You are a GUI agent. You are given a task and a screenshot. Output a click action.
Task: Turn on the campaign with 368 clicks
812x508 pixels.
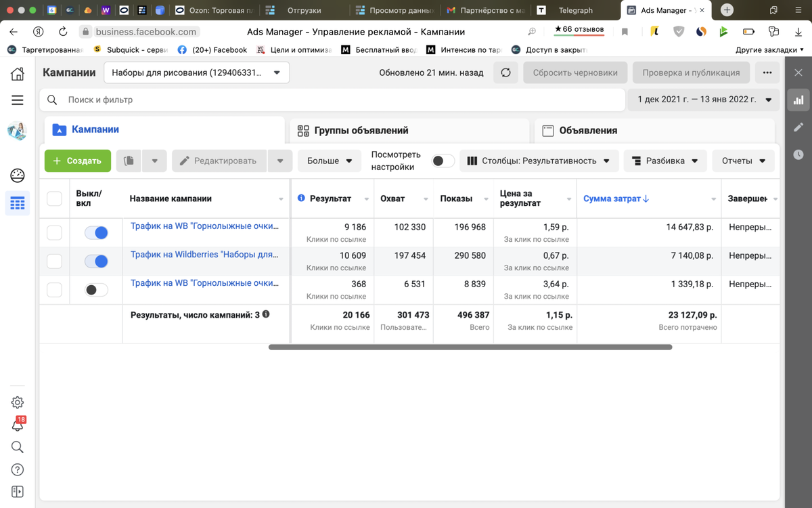(96, 290)
